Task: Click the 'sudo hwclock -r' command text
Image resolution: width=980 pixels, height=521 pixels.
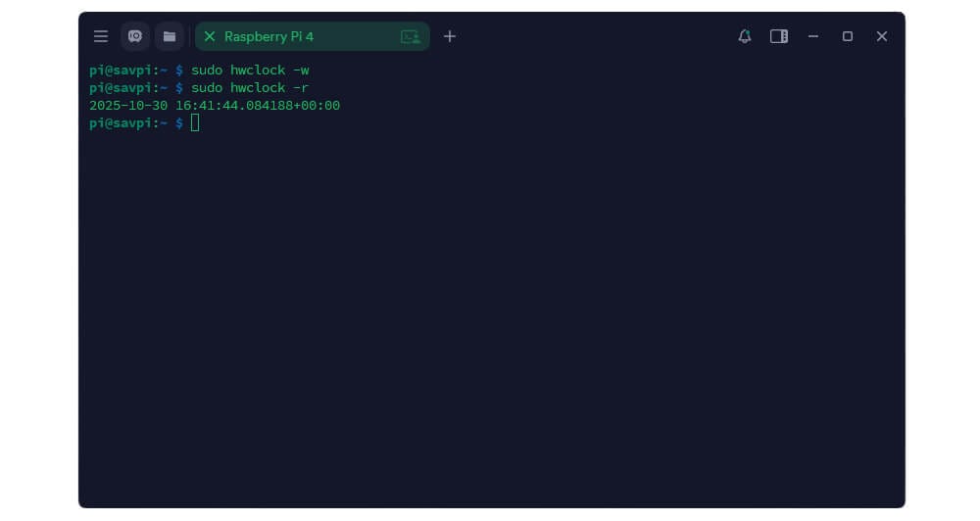Action: [x=250, y=88]
